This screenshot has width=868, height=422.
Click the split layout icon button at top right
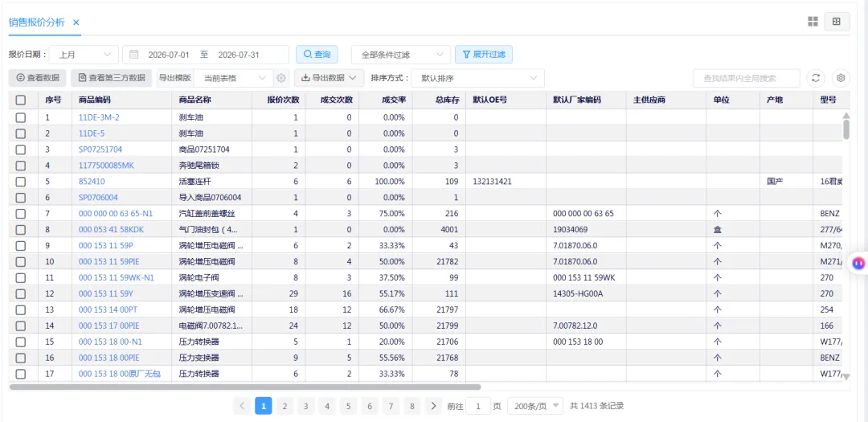click(x=837, y=22)
